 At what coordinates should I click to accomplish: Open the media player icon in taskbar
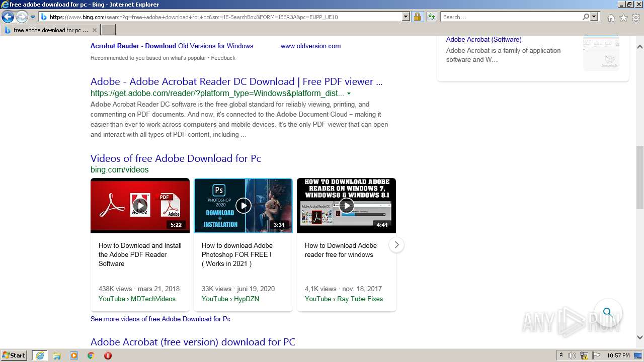coord(74,355)
